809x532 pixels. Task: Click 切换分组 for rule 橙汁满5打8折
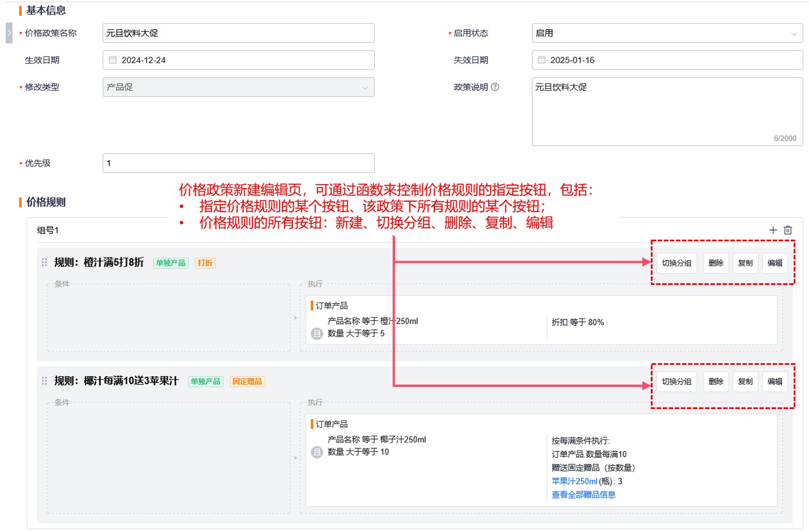click(x=676, y=263)
